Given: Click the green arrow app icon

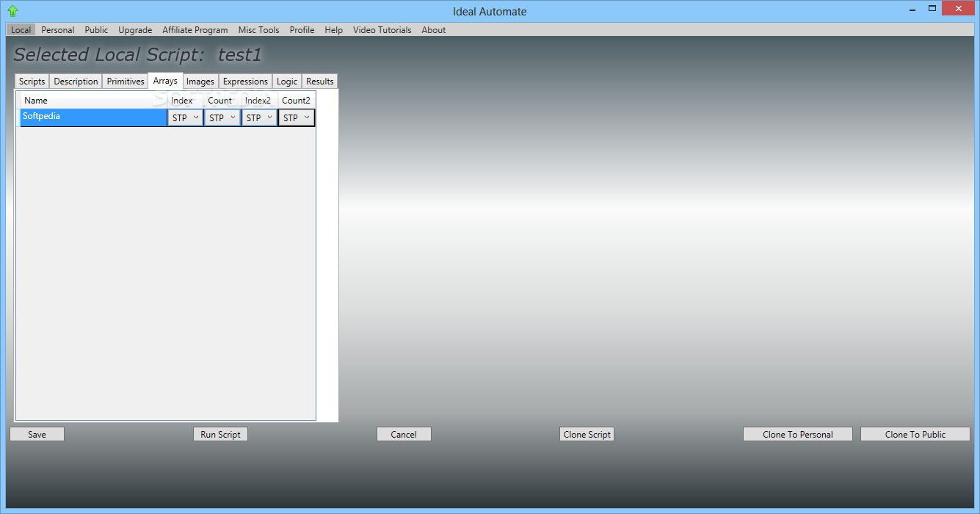Looking at the screenshot, I should [x=12, y=10].
